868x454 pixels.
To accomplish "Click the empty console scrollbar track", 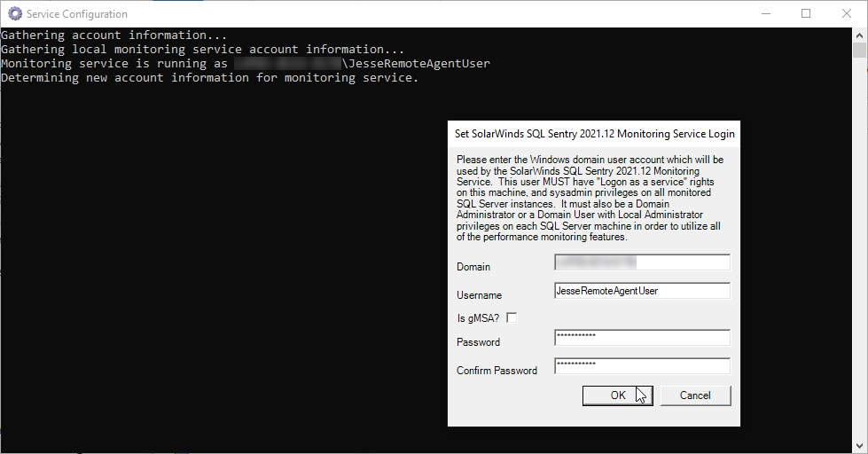I will 859,249.
